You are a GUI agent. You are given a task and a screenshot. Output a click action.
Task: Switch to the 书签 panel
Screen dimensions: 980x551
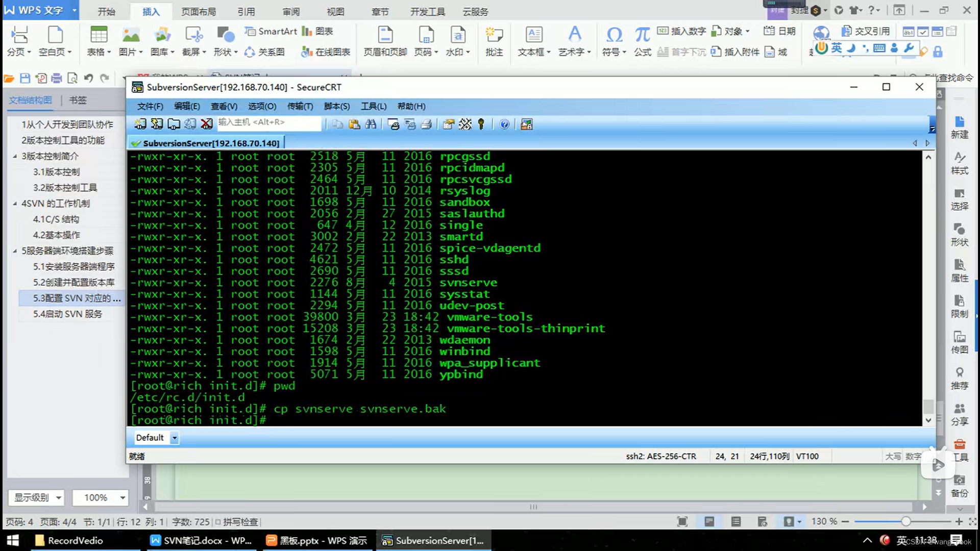[x=78, y=100]
